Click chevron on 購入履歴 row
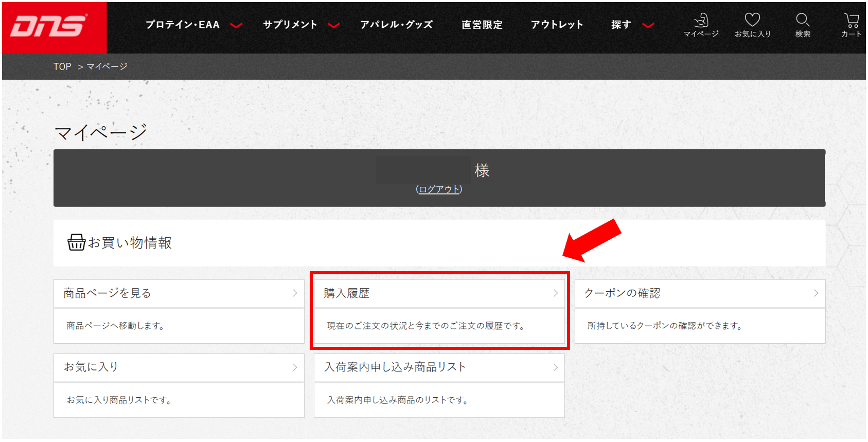The image size is (868, 442). coord(556,293)
